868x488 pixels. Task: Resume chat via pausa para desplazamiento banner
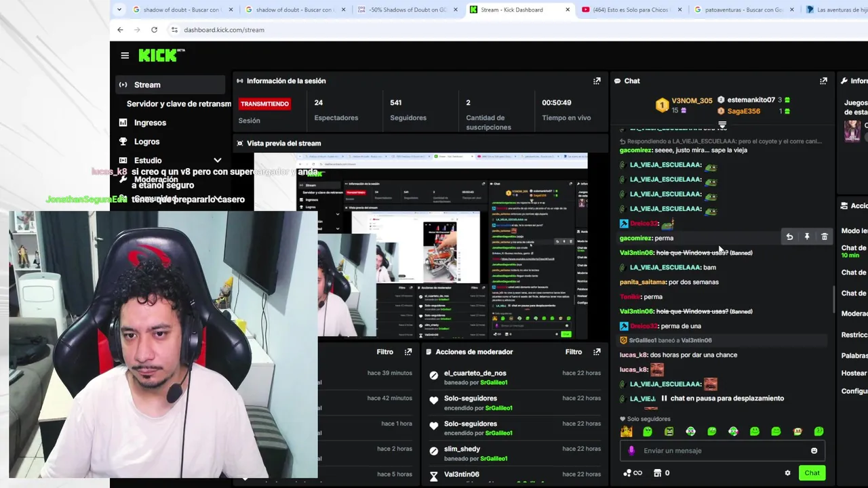point(722,399)
